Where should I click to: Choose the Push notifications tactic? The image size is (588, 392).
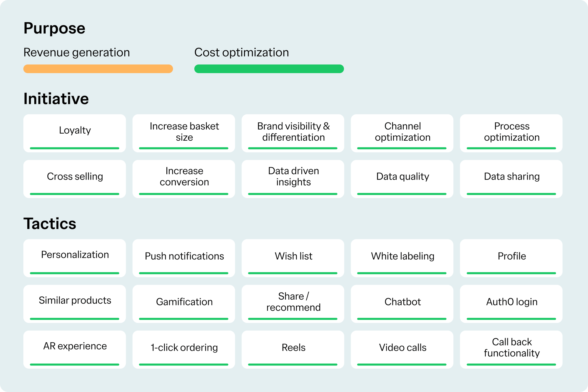(x=184, y=258)
